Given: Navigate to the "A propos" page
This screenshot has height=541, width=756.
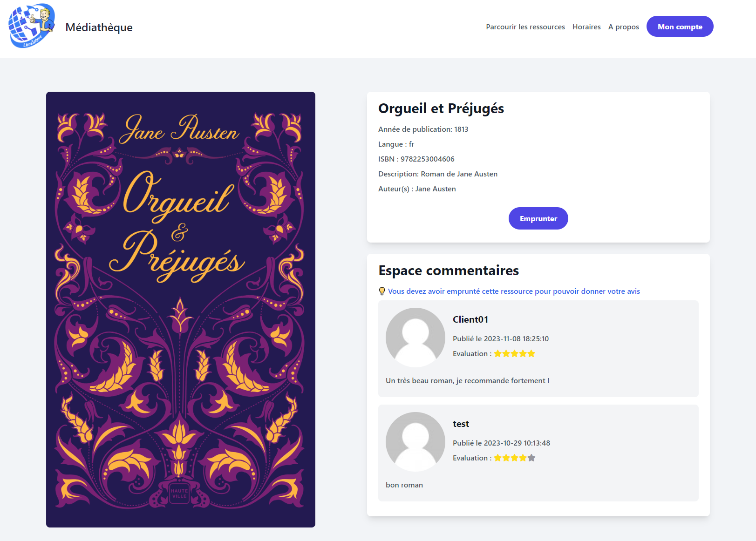Looking at the screenshot, I should click(623, 27).
